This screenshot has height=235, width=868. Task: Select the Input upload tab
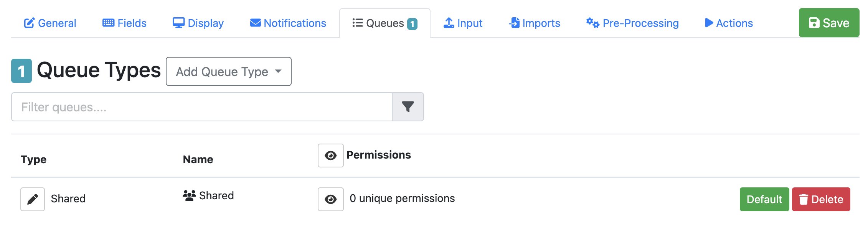click(463, 23)
